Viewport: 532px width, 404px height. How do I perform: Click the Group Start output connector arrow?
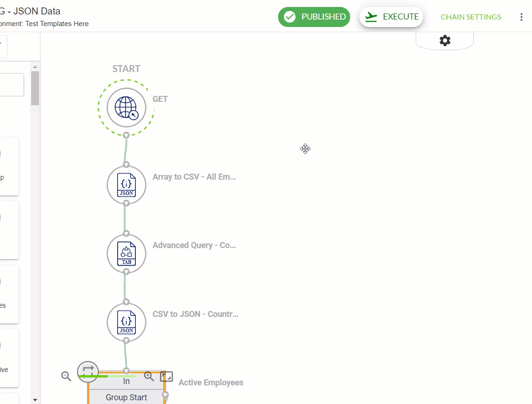165,395
